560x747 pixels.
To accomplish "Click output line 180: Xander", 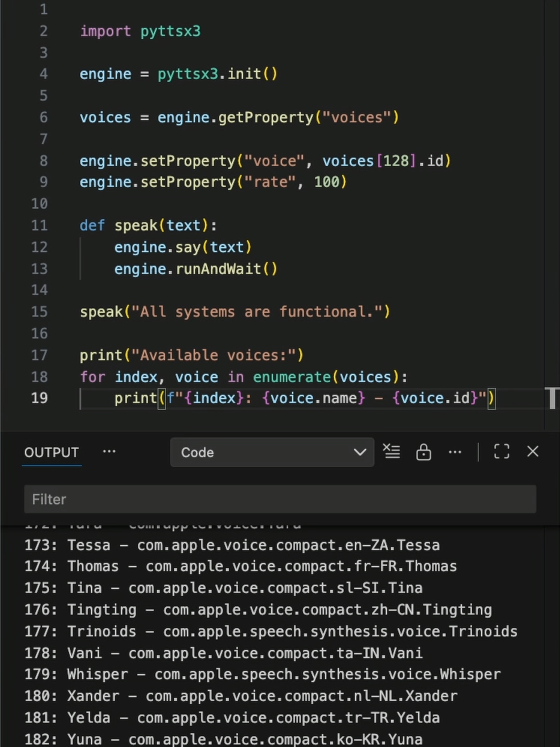I will [241, 696].
